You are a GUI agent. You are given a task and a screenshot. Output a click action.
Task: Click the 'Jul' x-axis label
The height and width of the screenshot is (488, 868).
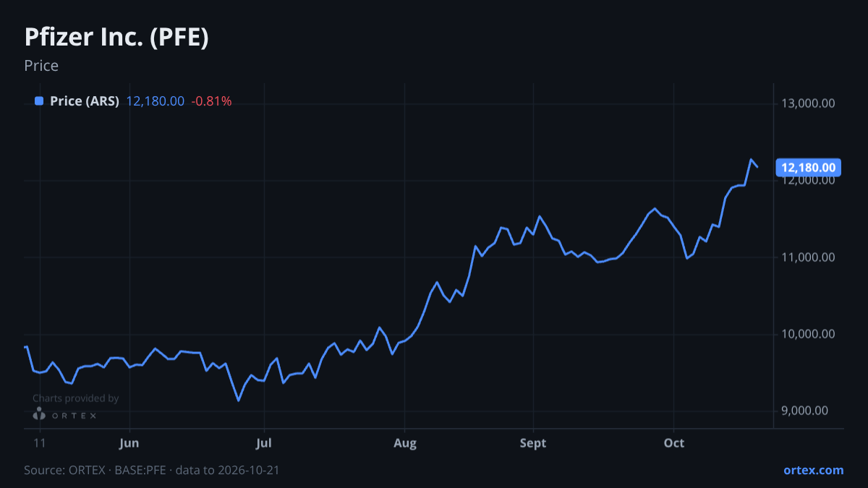tap(264, 443)
